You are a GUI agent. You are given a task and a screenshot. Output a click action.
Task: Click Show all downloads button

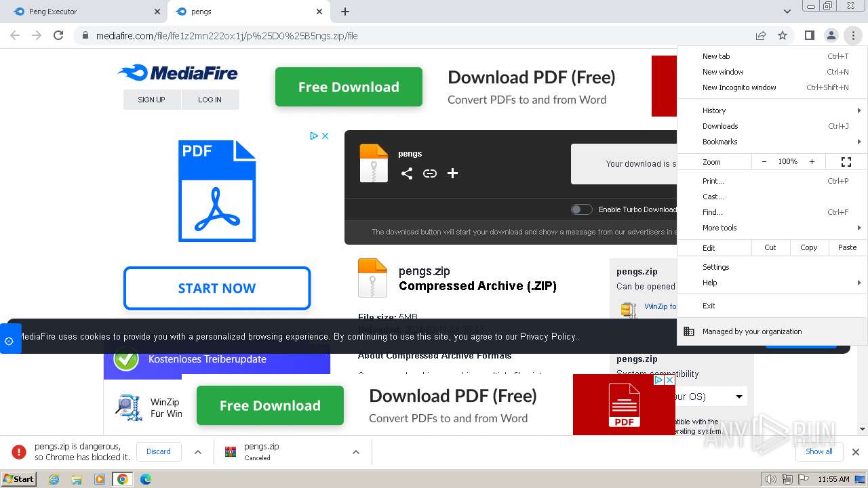point(819,451)
